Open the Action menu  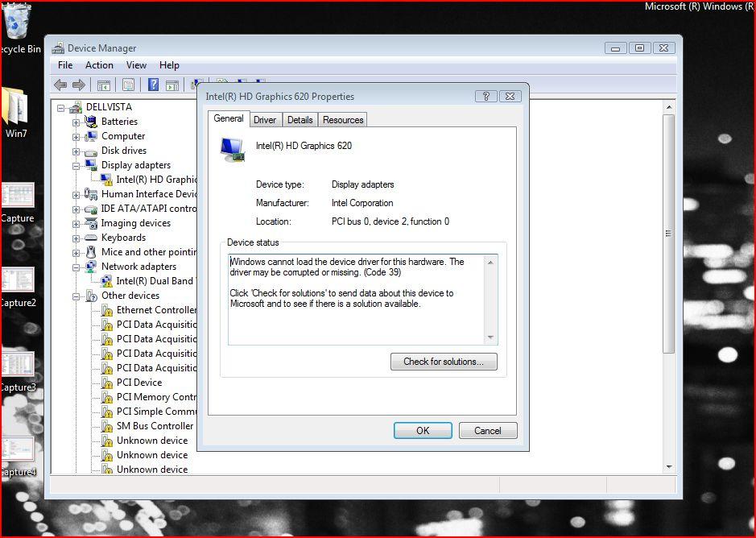click(99, 65)
